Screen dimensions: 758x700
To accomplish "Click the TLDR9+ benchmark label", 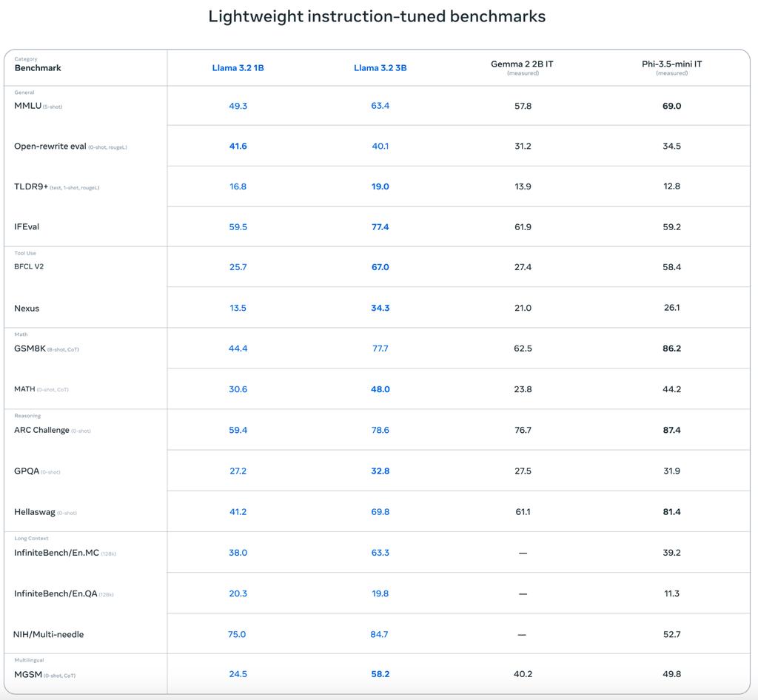I will pos(31,186).
